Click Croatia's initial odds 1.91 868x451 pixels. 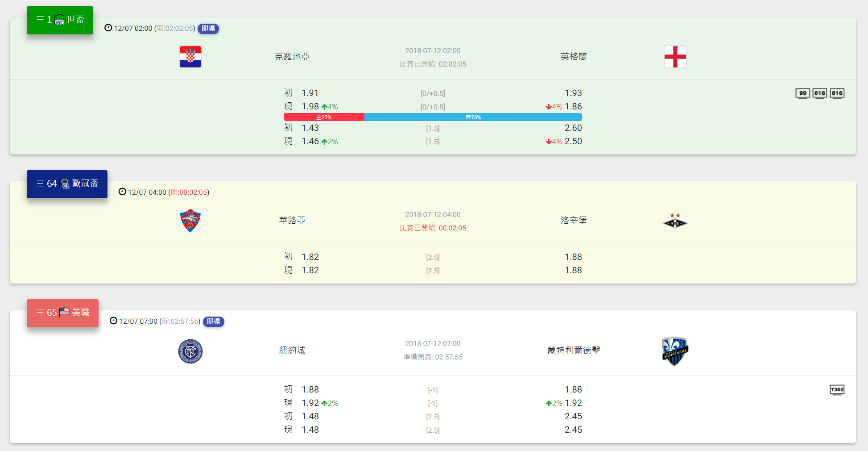coord(310,93)
